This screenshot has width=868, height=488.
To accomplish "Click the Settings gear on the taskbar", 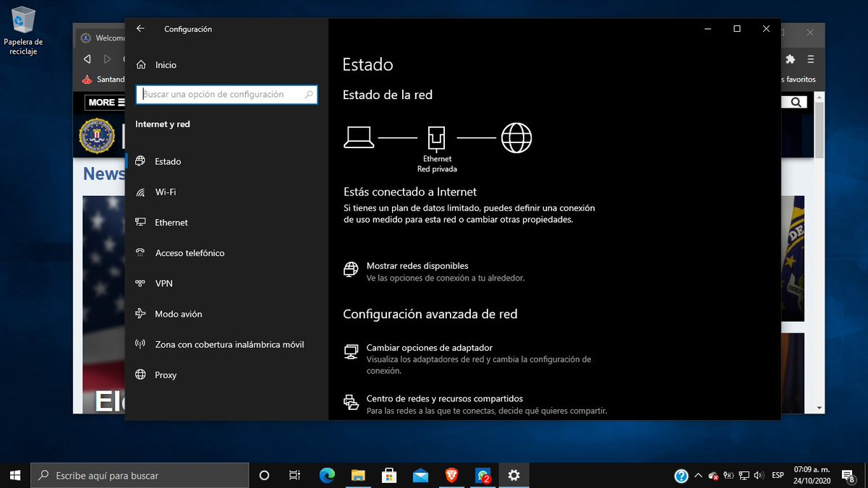I will click(x=514, y=476).
